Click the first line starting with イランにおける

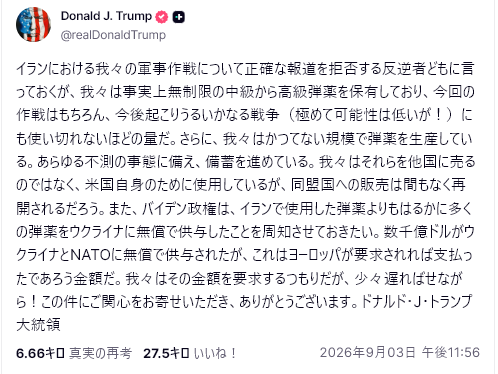click(245, 68)
